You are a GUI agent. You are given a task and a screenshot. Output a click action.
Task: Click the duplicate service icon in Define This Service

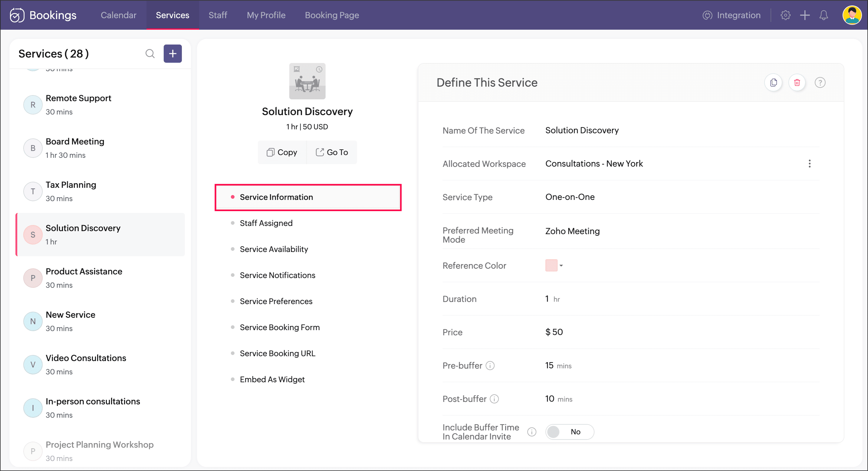point(773,83)
